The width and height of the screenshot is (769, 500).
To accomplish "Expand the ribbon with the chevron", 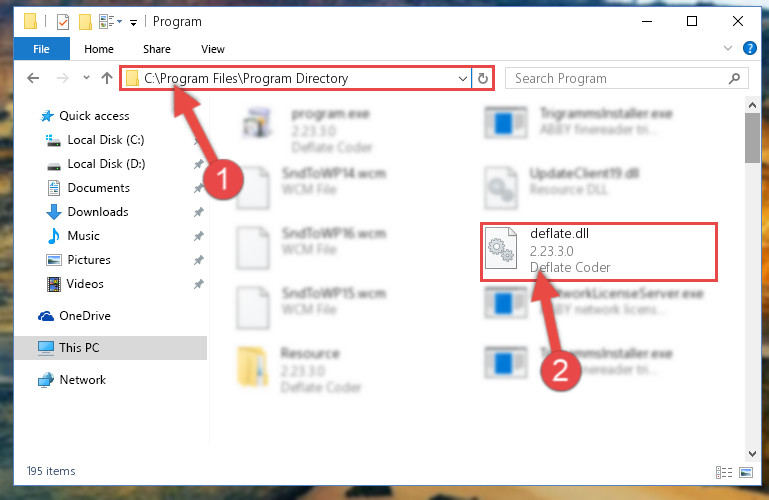I will click(728, 48).
